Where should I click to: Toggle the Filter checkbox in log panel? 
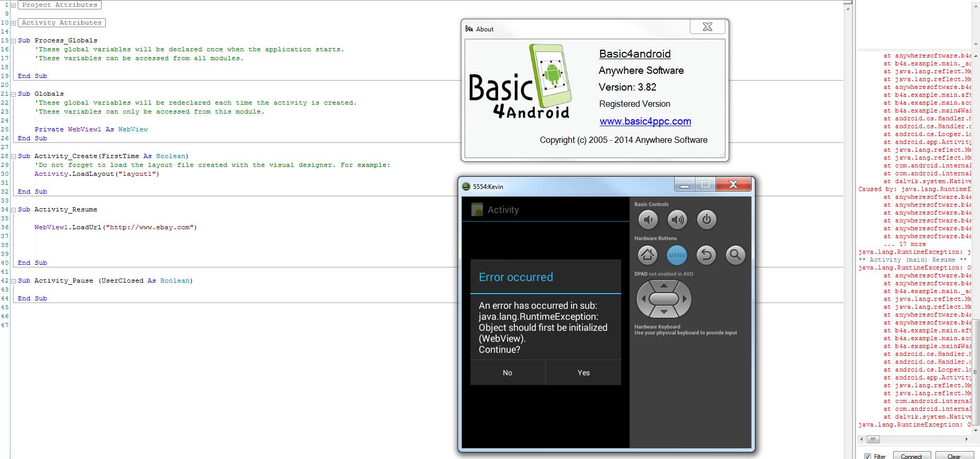(x=867, y=456)
